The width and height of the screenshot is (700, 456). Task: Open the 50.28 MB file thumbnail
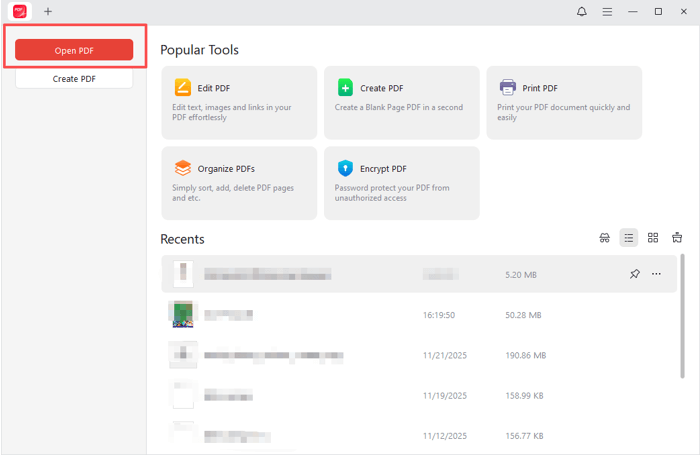183,314
